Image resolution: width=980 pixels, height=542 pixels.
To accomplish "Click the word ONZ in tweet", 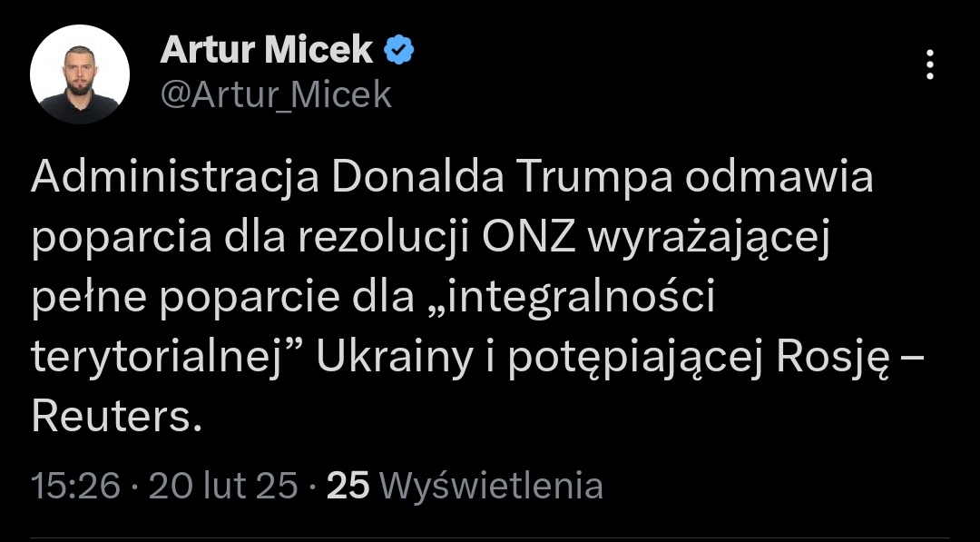I will tap(529, 239).
